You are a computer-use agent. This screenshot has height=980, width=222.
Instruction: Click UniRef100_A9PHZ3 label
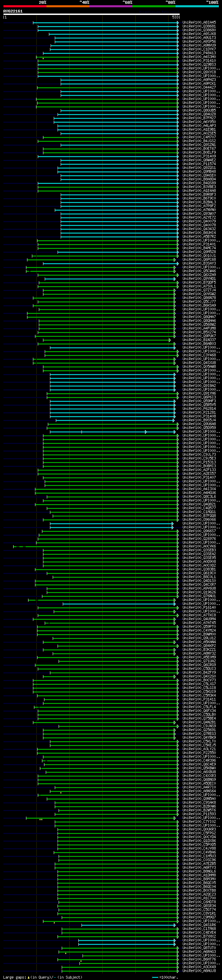tap(199, 80)
